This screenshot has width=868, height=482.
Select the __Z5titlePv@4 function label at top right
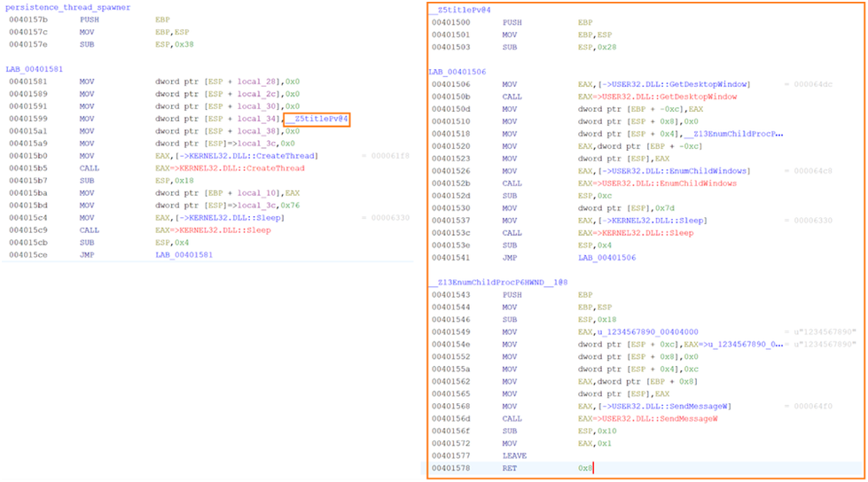(x=460, y=10)
